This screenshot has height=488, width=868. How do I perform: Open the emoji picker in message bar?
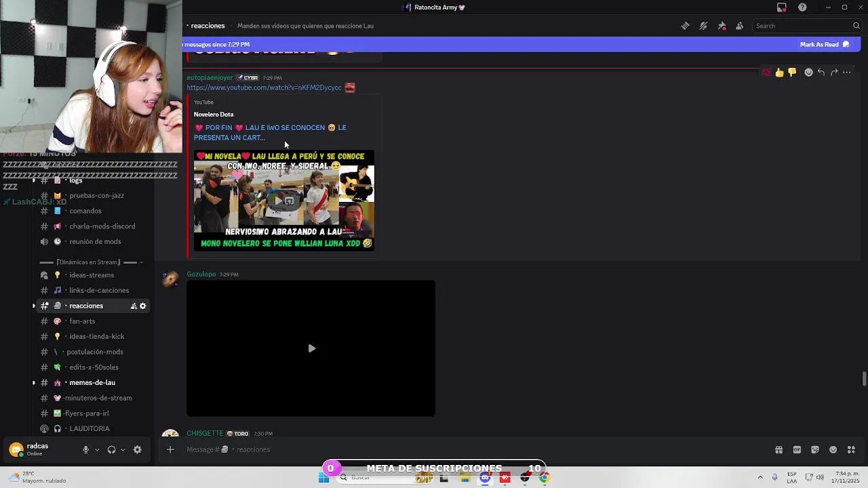pos(833,449)
